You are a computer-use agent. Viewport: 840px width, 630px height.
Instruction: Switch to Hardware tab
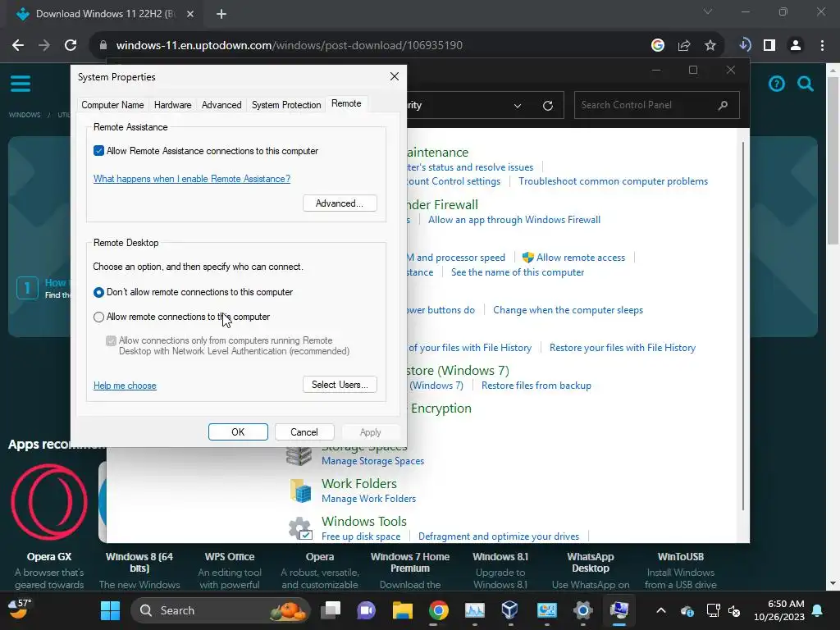pos(172,105)
